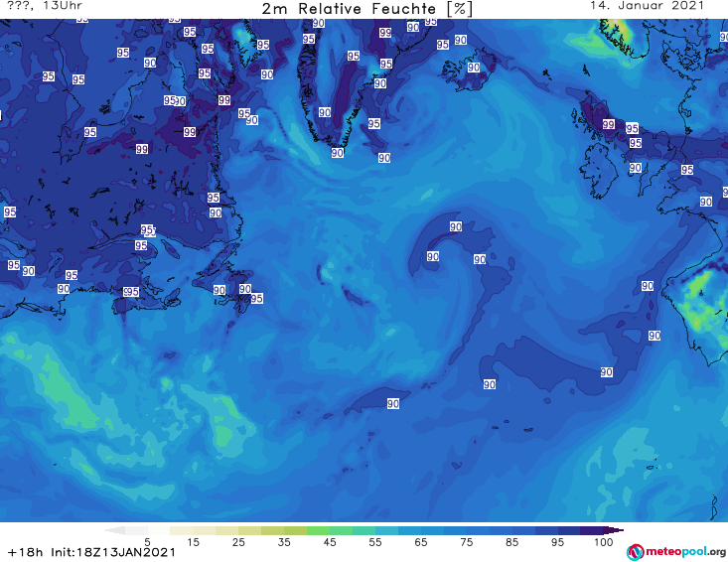Click the '25' label on the colour scale
This screenshot has height=562, width=728.
pos(238,542)
